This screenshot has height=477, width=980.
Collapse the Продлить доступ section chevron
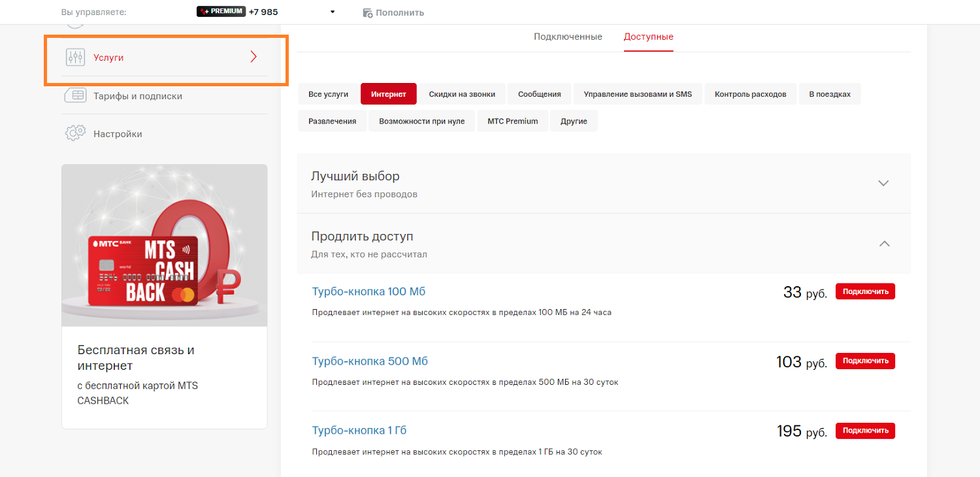pos(884,243)
